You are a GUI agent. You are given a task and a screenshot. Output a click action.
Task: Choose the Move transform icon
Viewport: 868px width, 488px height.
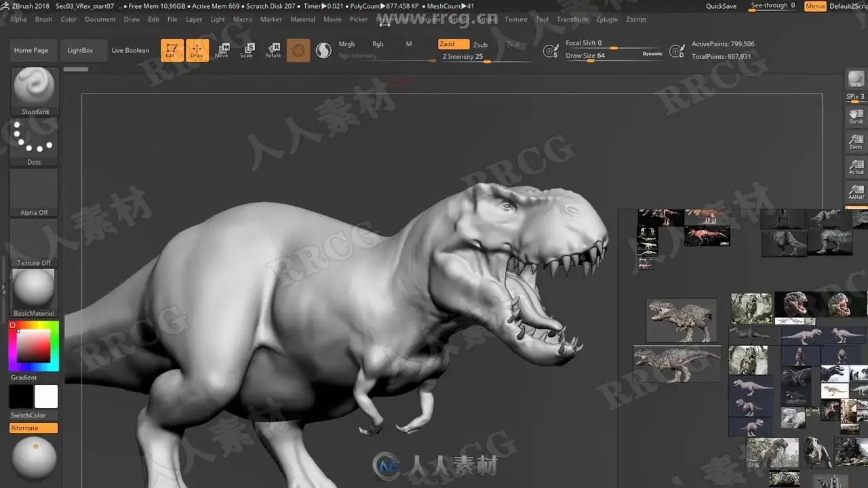(222, 51)
